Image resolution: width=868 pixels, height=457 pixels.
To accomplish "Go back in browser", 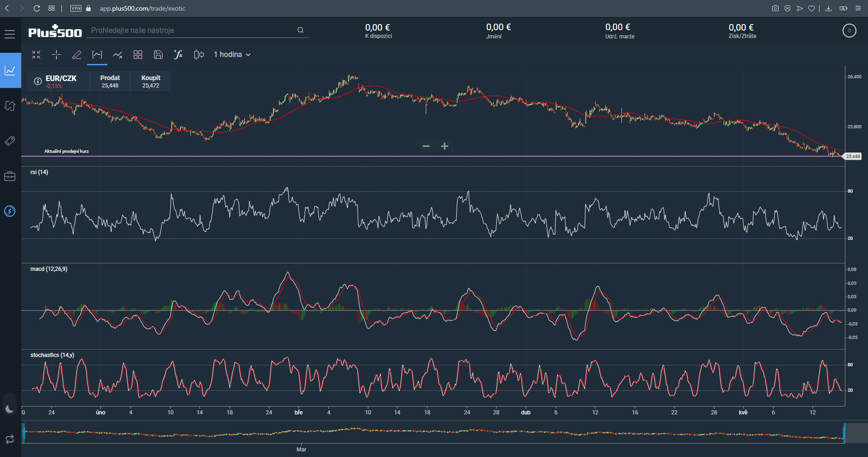I will 7,8.
